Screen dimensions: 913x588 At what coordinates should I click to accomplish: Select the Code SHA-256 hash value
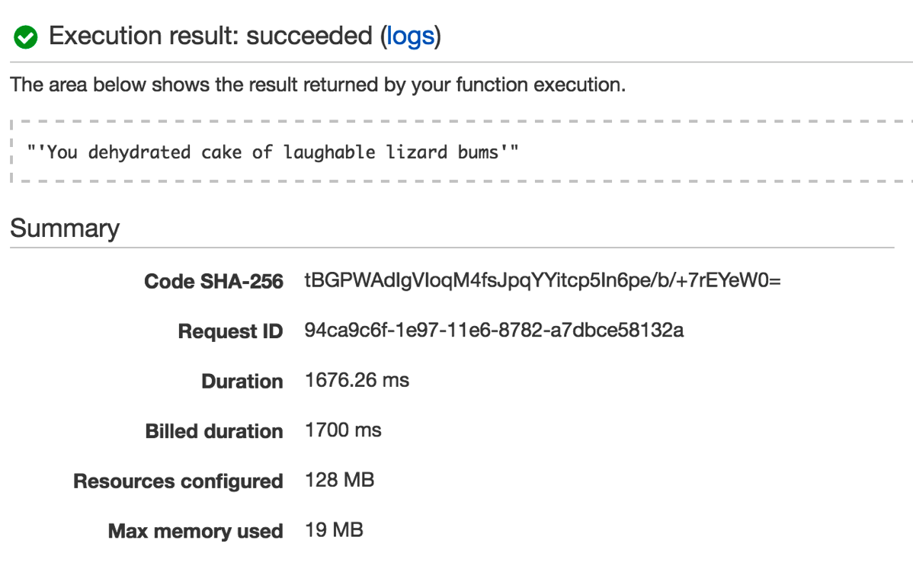[543, 281]
